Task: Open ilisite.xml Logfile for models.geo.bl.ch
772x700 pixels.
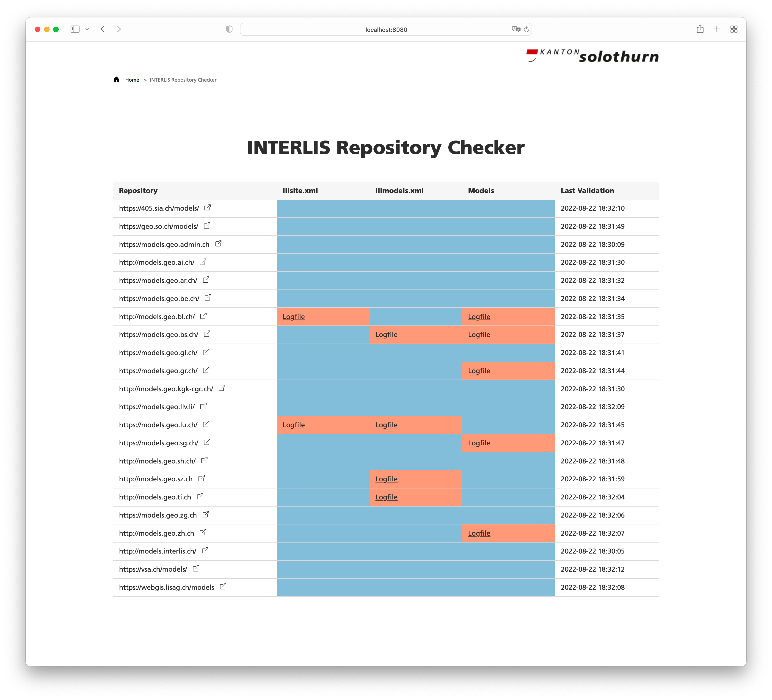Action: [x=294, y=317]
